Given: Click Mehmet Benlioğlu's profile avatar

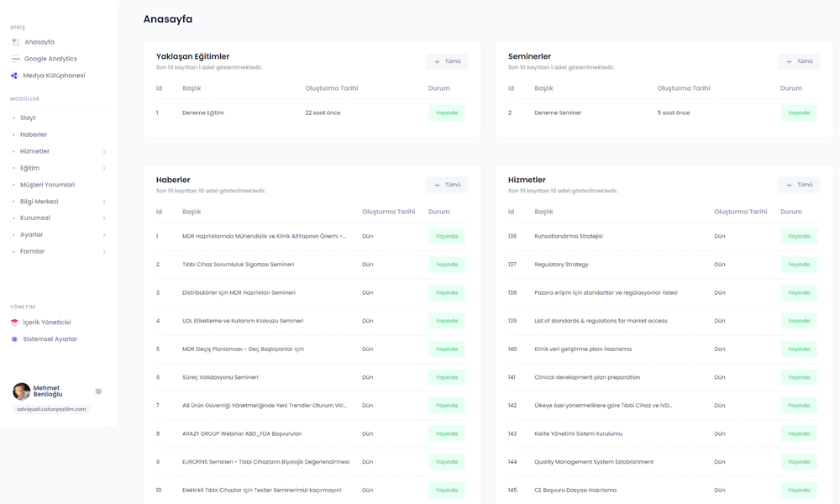Looking at the screenshot, I should 21,391.
